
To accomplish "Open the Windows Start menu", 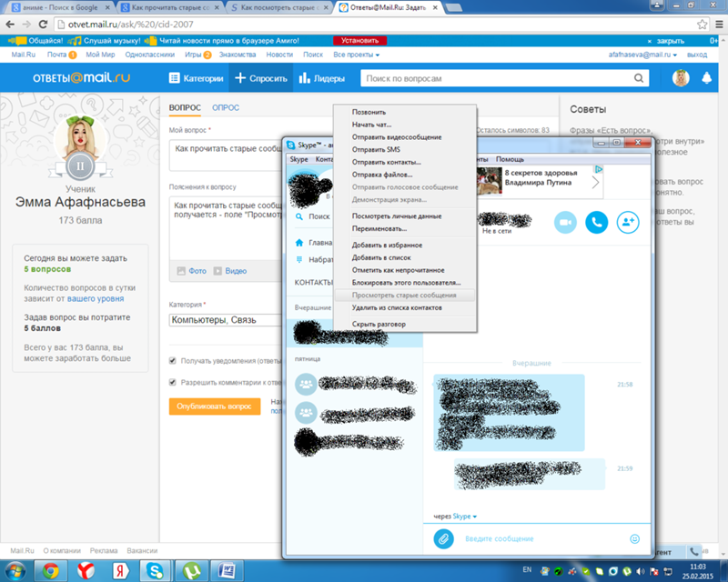I will (15, 570).
